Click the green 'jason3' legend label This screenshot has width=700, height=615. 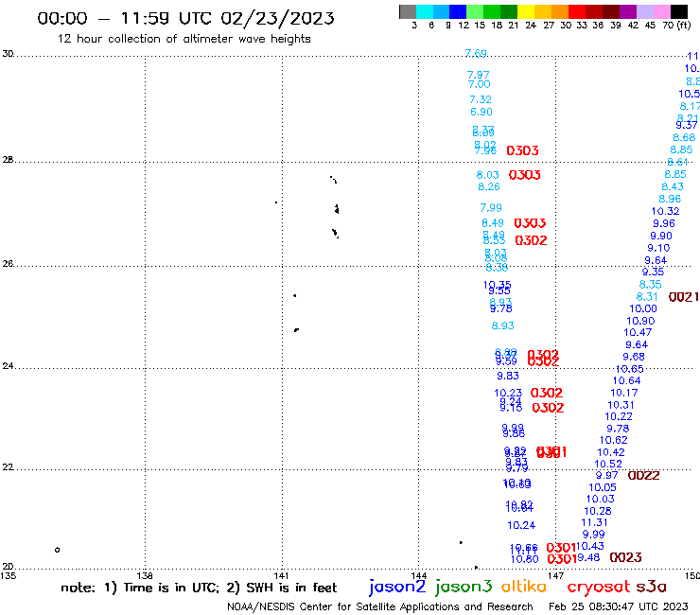464,587
